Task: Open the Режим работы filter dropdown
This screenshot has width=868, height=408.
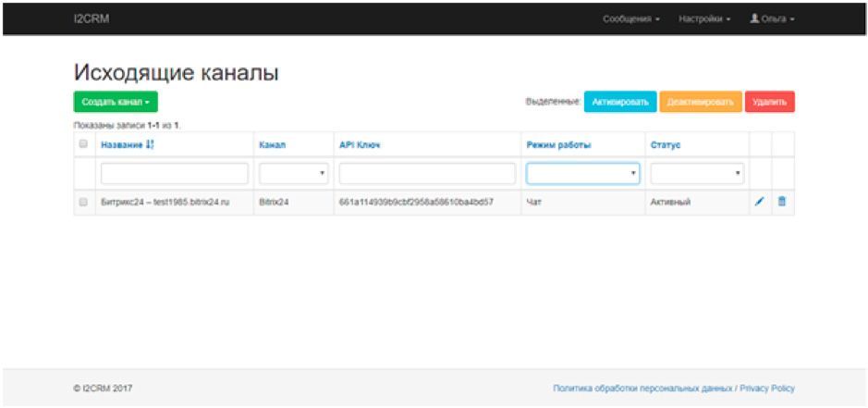Action: 582,173
